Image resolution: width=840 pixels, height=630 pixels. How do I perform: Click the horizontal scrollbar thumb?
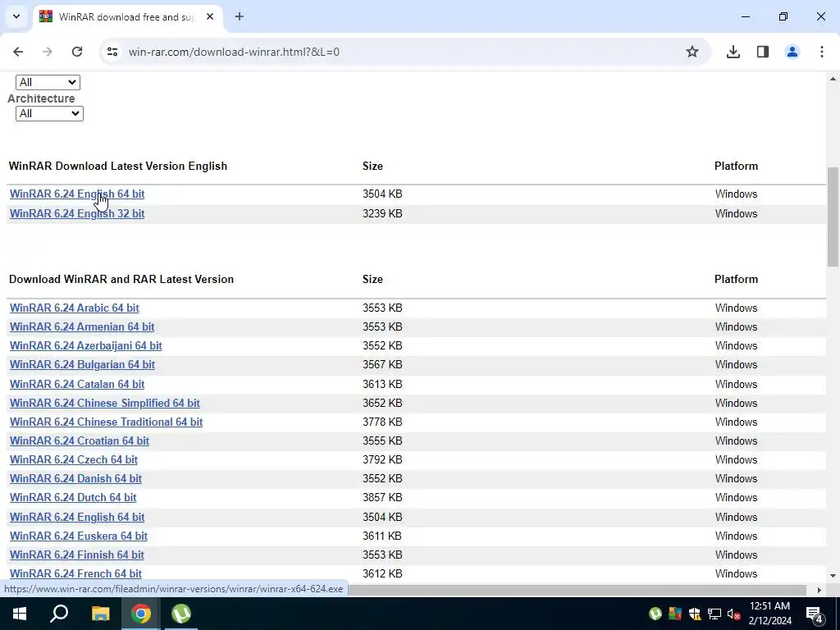577,590
